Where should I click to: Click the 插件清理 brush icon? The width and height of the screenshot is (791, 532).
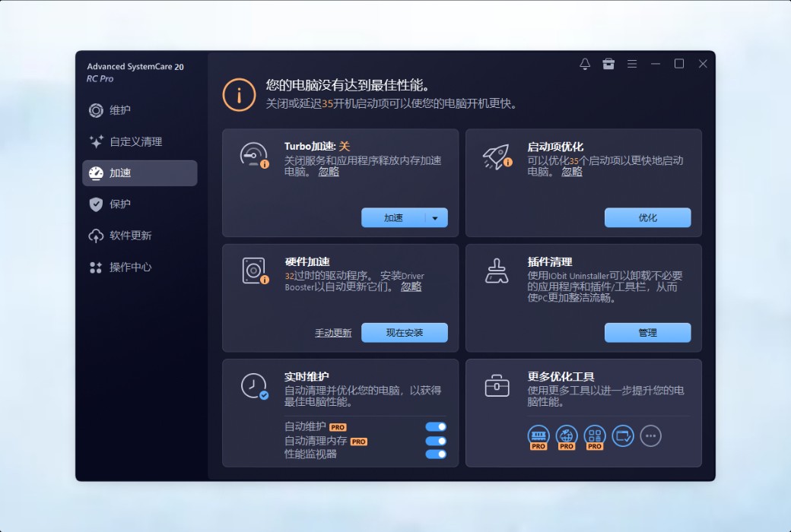point(497,271)
